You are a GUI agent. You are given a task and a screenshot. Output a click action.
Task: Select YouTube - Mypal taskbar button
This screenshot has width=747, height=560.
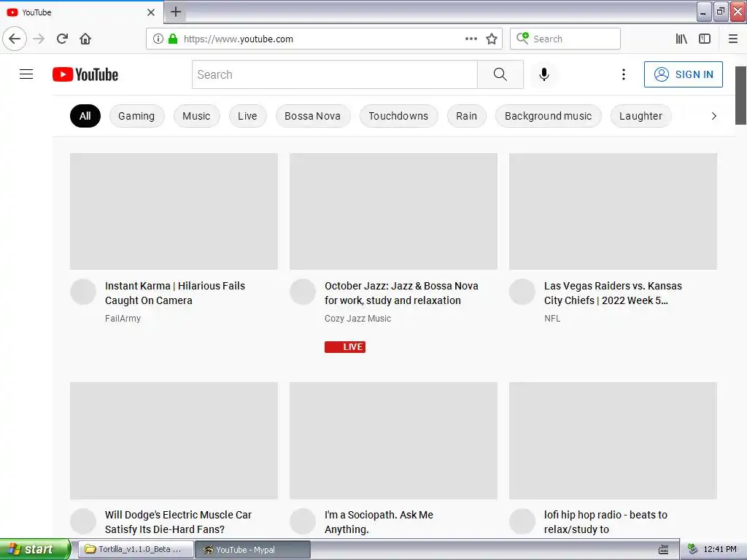point(253,550)
